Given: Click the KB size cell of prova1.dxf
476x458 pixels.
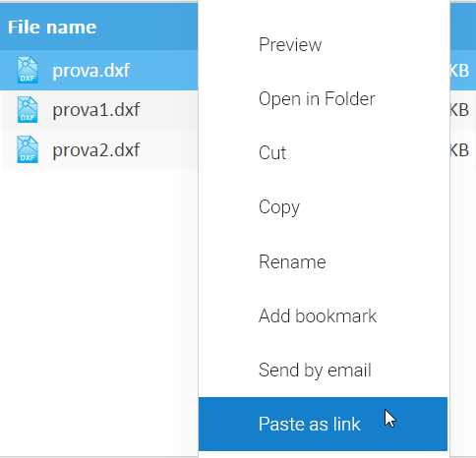Looking at the screenshot, I should (x=463, y=110).
